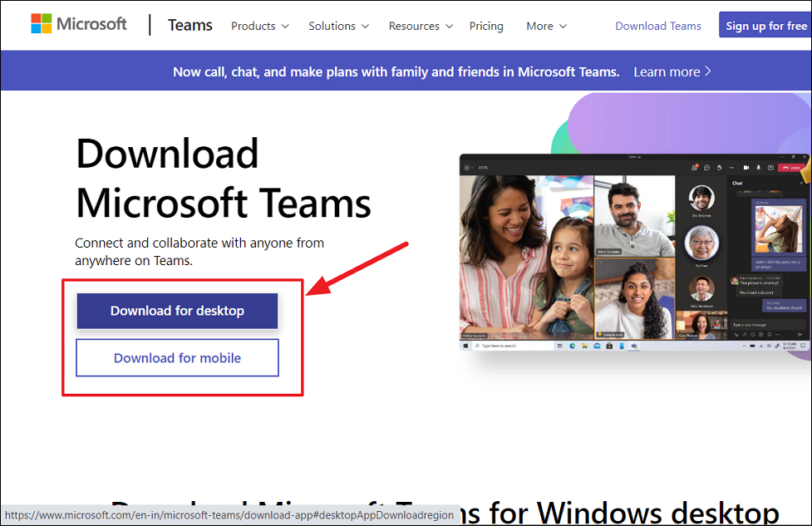Click the Download for mobile button
Viewport: 812px width, 526px height.
[x=177, y=358]
